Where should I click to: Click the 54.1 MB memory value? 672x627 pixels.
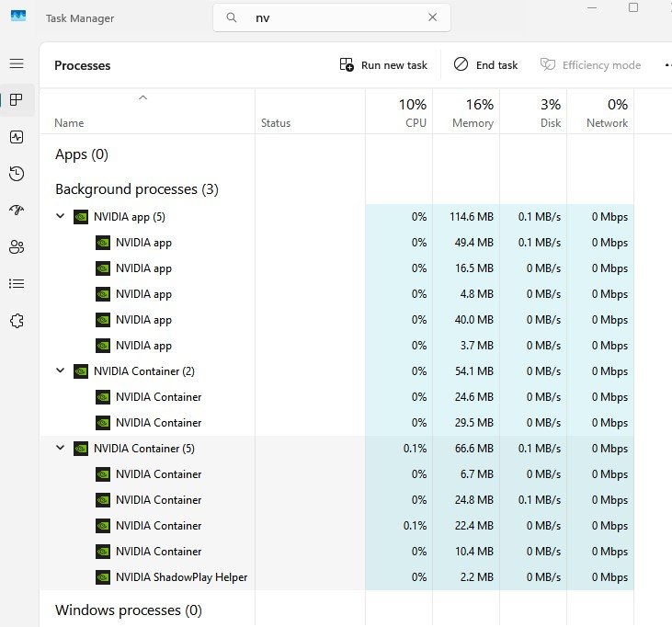(x=474, y=371)
